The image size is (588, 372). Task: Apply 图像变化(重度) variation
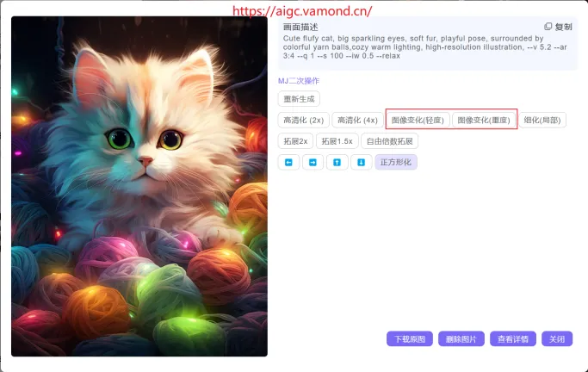484,120
